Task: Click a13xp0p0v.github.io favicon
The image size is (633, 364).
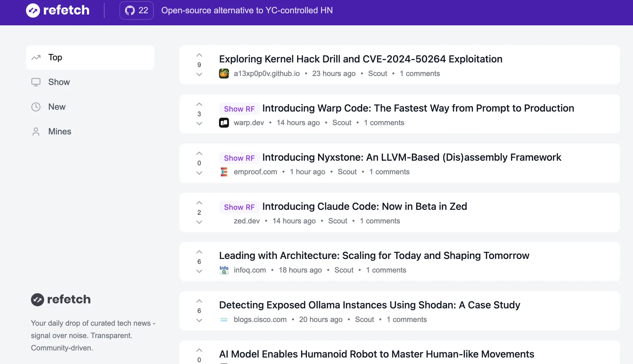Action: pos(224,73)
